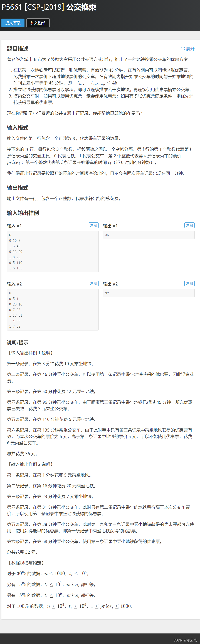Copy output sample #2 with 复制
Image resolution: width=200 pixels, height=644 pixels.
pos(189,283)
